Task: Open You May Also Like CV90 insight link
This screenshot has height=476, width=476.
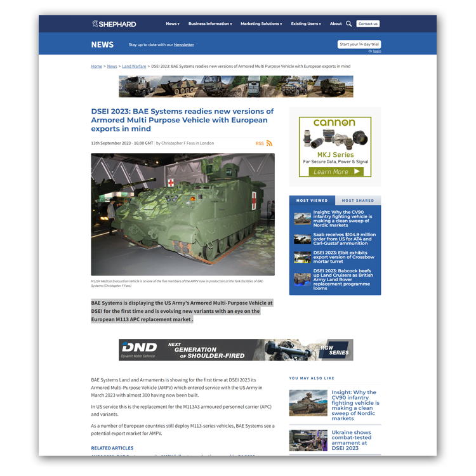Action: click(x=355, y=406)
